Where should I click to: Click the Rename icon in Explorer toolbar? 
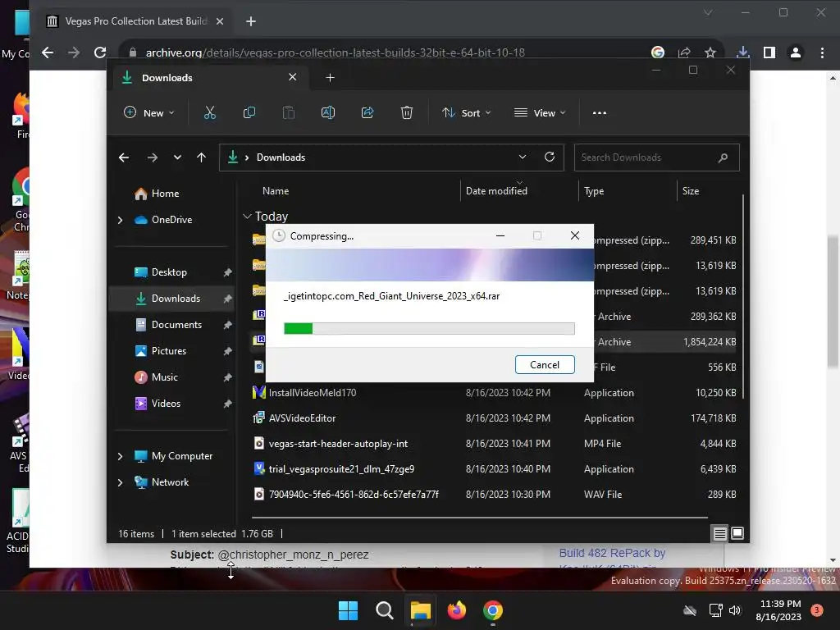(328, 113)
